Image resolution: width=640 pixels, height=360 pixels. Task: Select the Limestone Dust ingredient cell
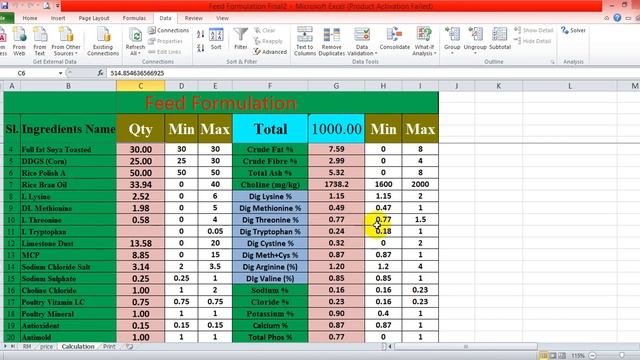click(x=68, y=243)
